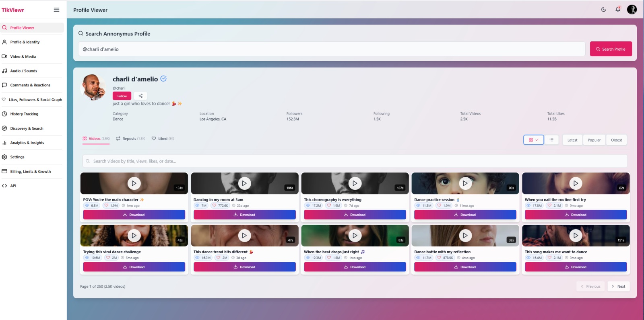
Task: Download 'Dancing in my room at 3am'
Action: [x=244, y=215]
